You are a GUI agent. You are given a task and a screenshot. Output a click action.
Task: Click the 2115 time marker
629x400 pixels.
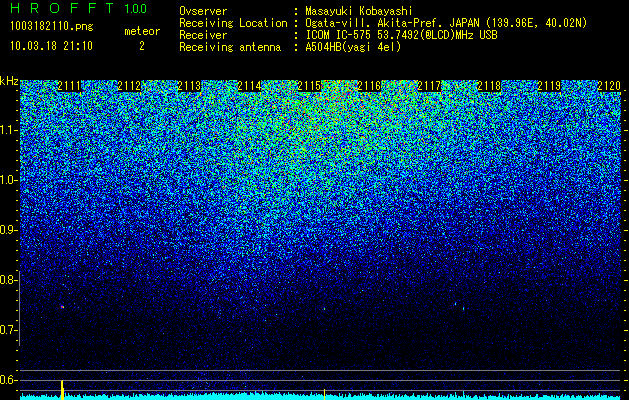point(309,86)
